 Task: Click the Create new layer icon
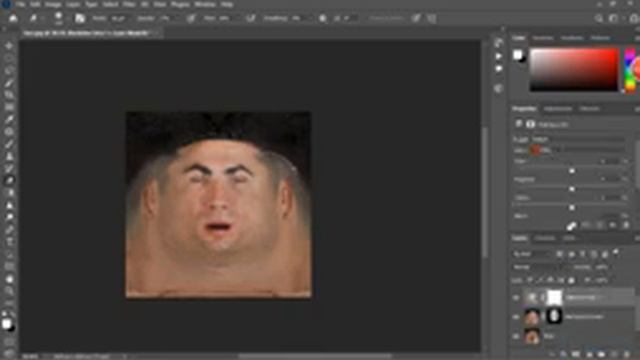pyautogui.click(x=615, y=354)
